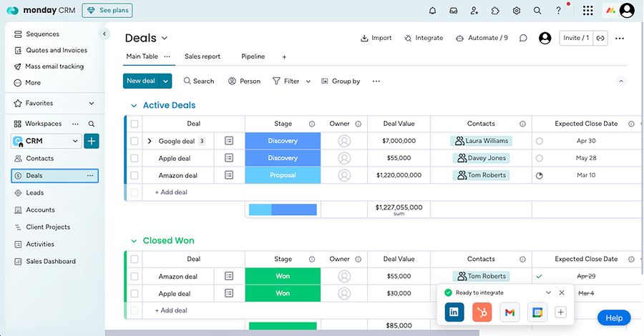644x336 pixels.
Task: Click the invite members icon in top bar
Action: pyautogui.click(x=474, y=11)
